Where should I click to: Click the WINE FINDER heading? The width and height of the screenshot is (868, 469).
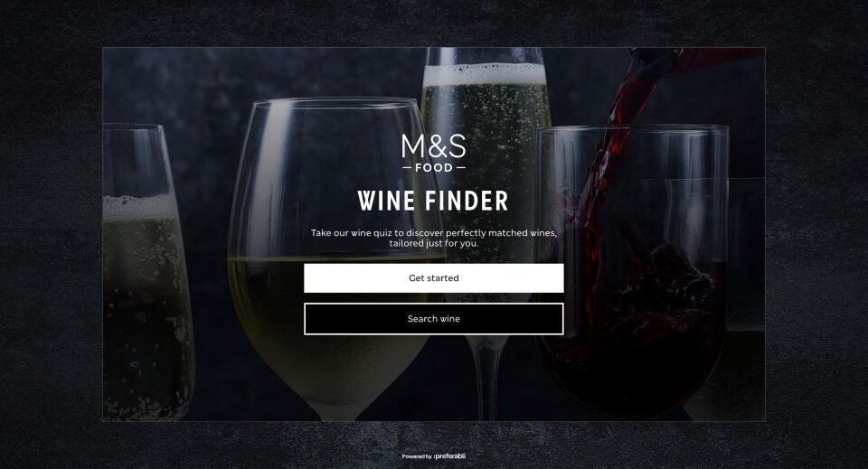[x=433, y=201]
